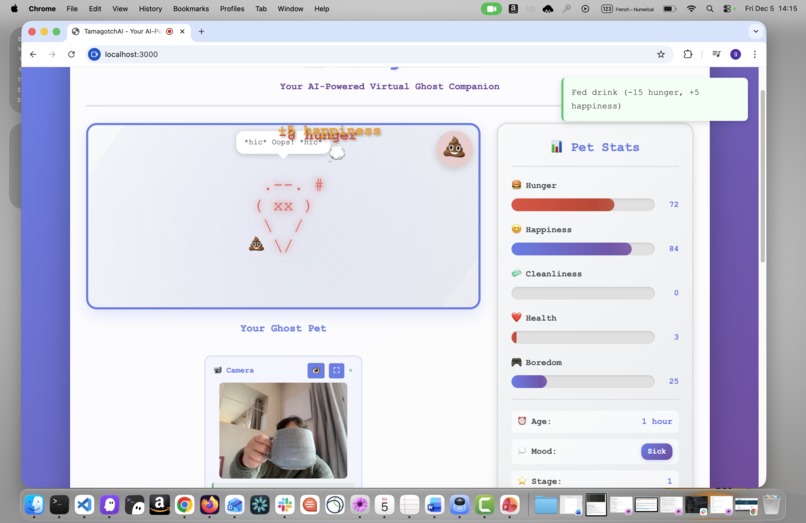Click the Camera panel label
The image size is (806, 523).
tap(240, 370)
